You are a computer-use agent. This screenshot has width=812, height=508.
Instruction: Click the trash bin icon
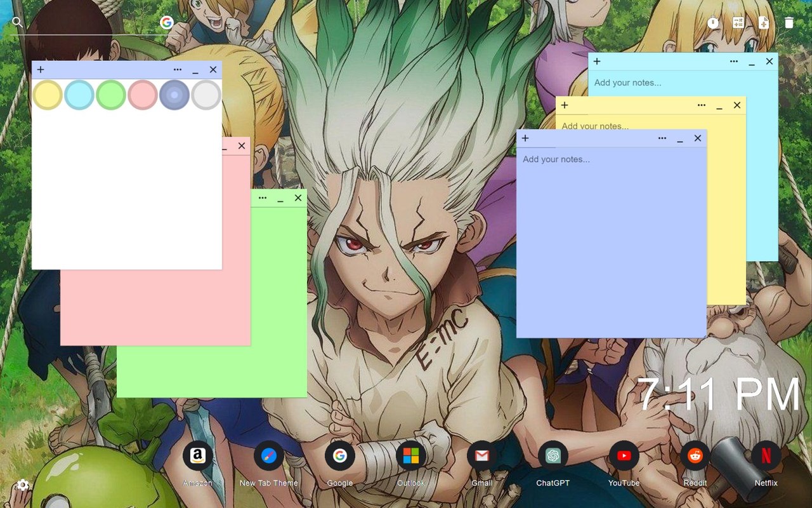(789, 23)
